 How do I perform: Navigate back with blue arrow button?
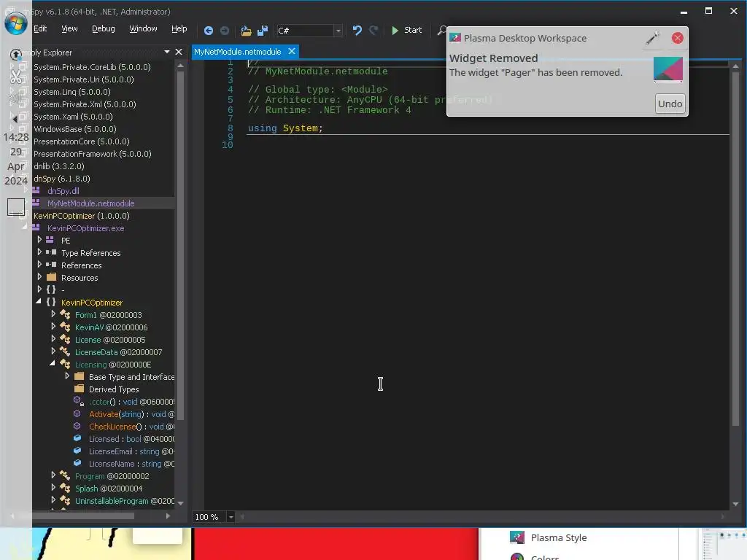pyautogui.click(x=208, y=31)
